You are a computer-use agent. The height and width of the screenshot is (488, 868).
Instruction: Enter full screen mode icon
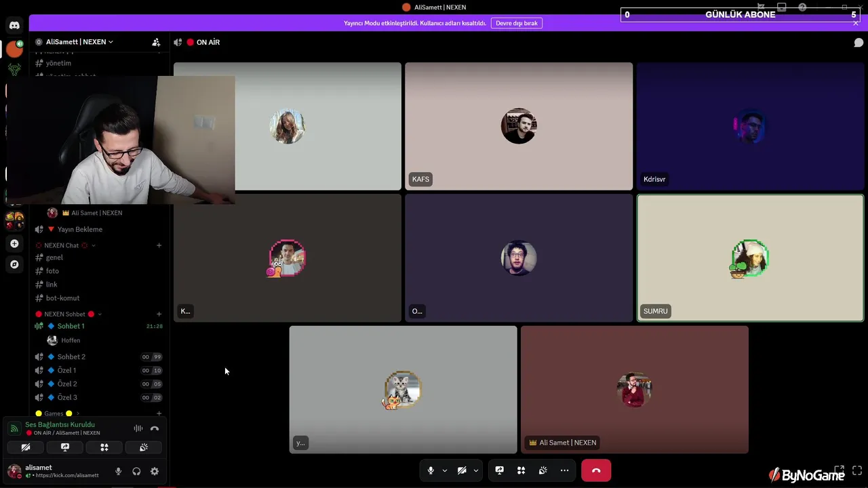click(857, 470)
